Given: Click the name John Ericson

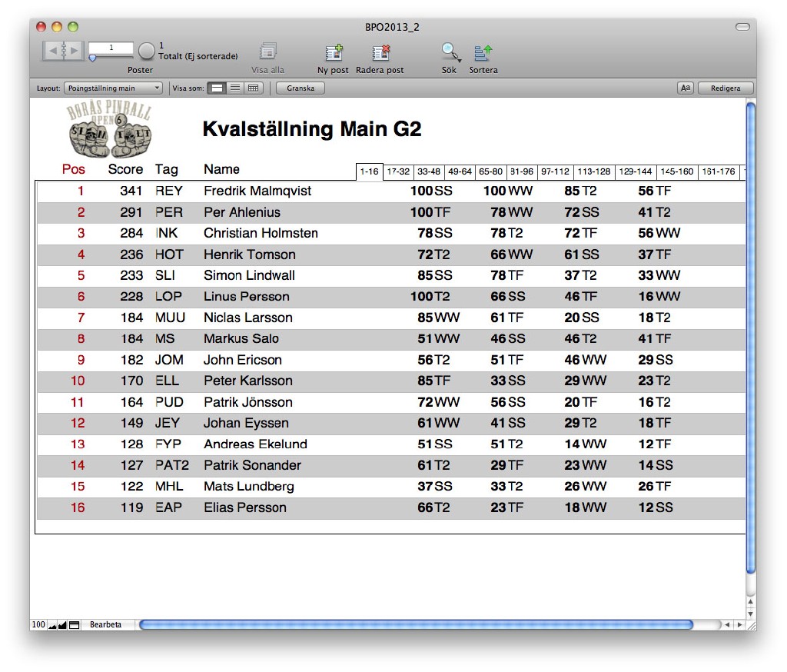Looking at the screenshot, I should click(x=243, y=360).
